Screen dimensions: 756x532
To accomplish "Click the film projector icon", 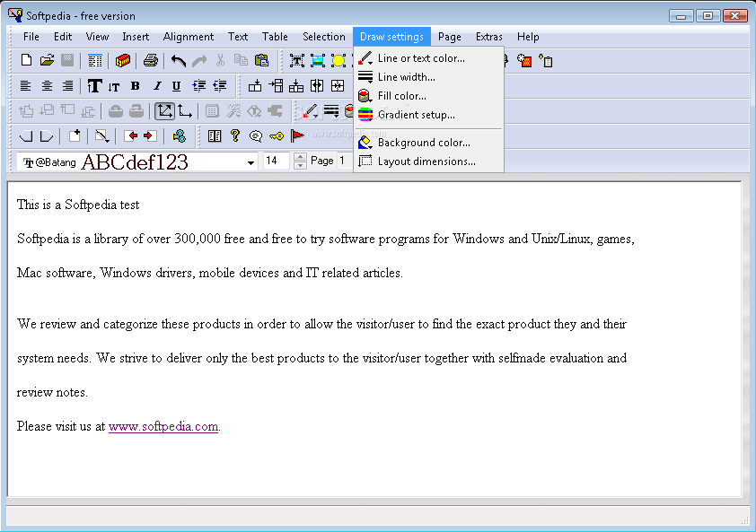I will coord(179,135).
